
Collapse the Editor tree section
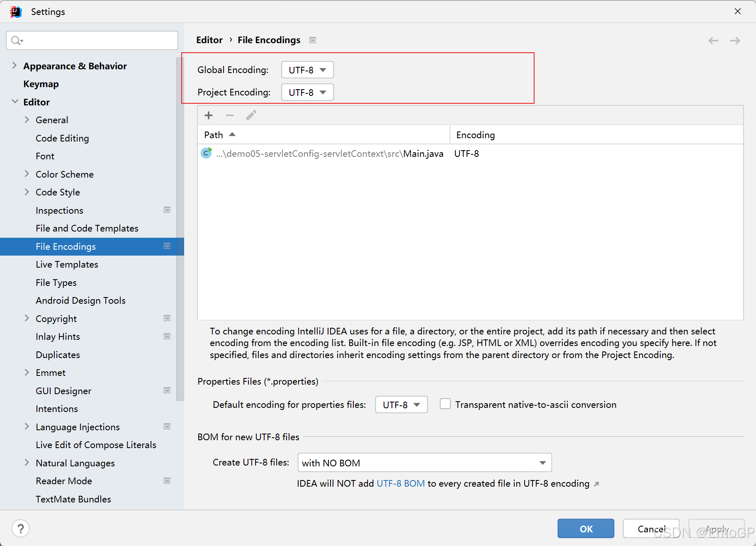coord(15,102)
